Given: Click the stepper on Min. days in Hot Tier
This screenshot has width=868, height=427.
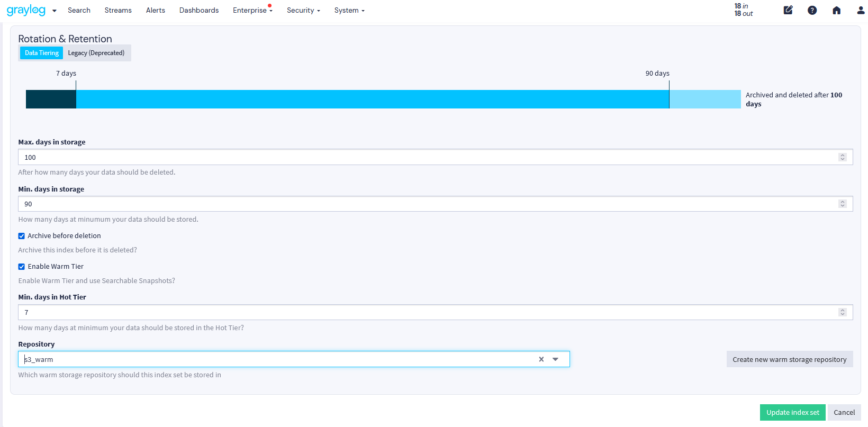Looking at the screenshot, I should [842, 312].
